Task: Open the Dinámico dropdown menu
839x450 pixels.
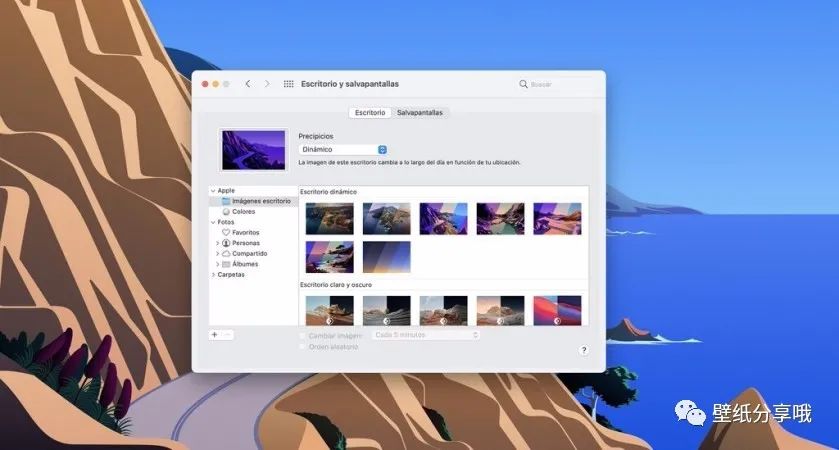Action: [x=343, y=149]
